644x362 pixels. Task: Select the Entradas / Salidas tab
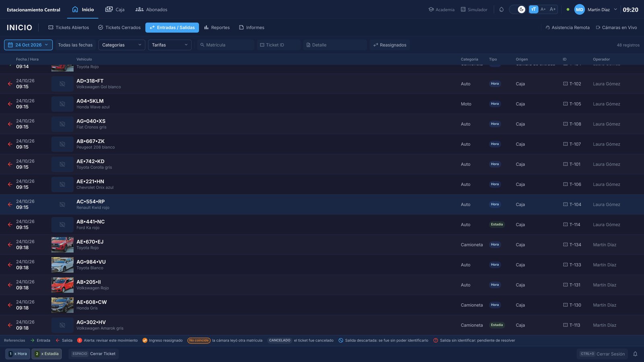tap(172, 27)
